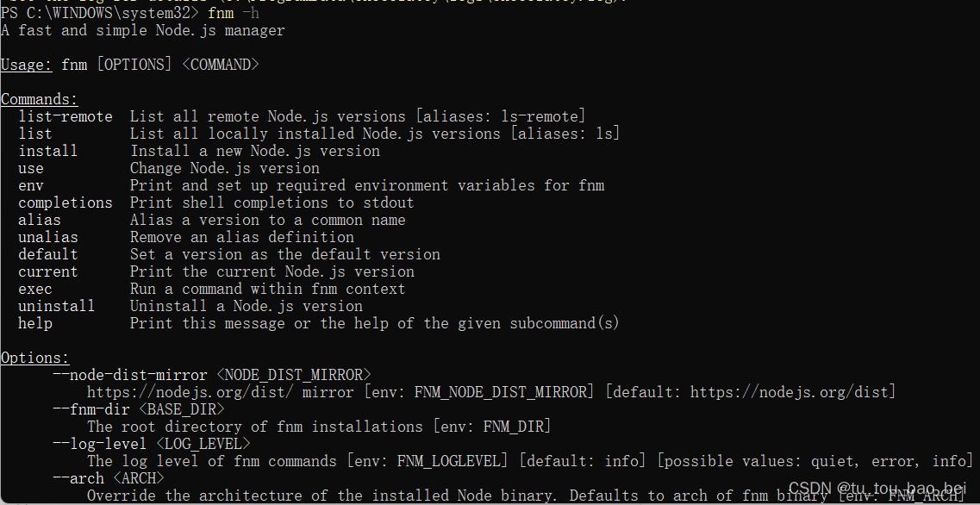
Task: Click the list-remote command name
Action: click(x=65, y=117)
